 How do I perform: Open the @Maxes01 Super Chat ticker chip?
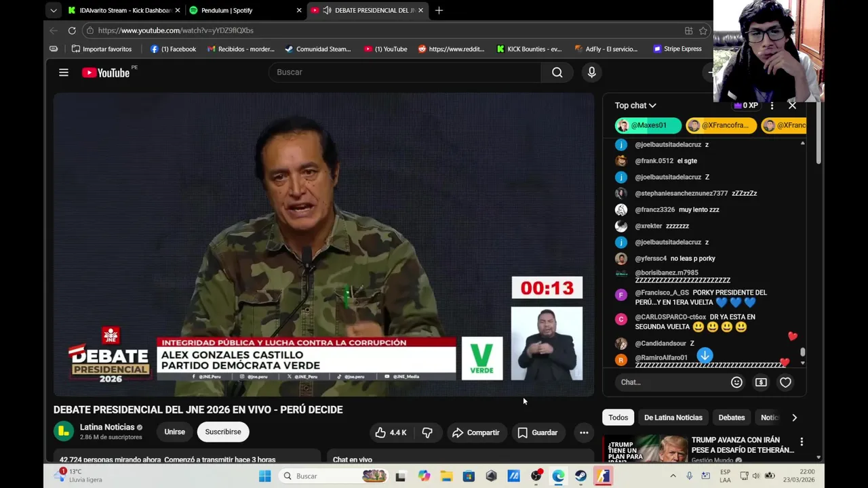pos(648,125)
